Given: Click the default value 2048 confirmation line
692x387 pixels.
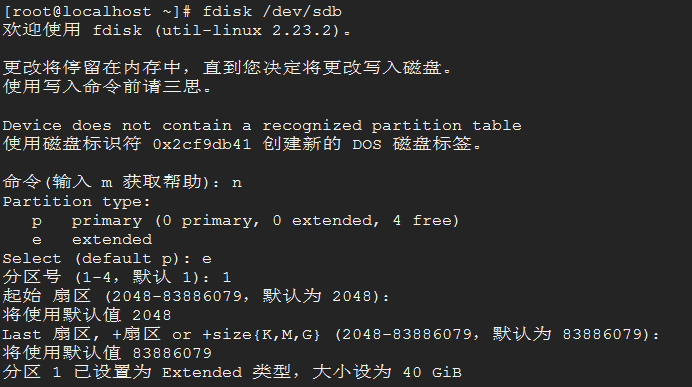Looking at the screenshot, I should coord(87,315).
